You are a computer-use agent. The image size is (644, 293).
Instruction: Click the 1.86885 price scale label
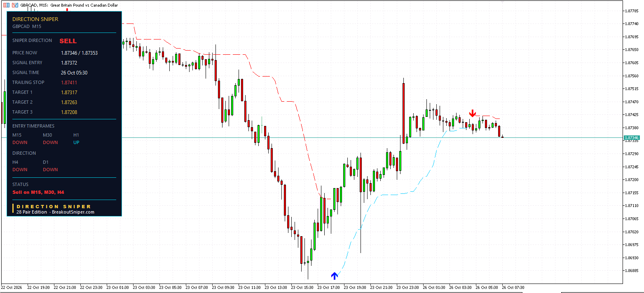click(x=632, y=270)
